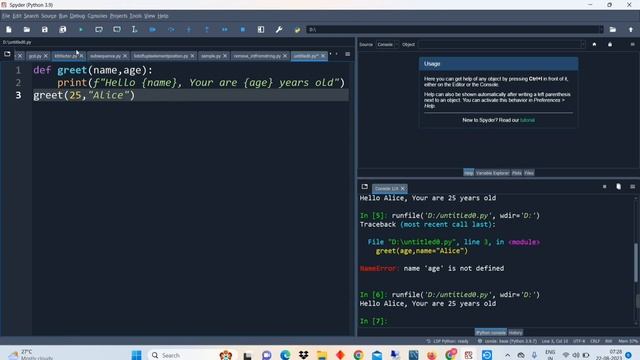Create a new file with toolbar icon
The height and width of the screenshot is (360, 640).
[x=9, y=29]
